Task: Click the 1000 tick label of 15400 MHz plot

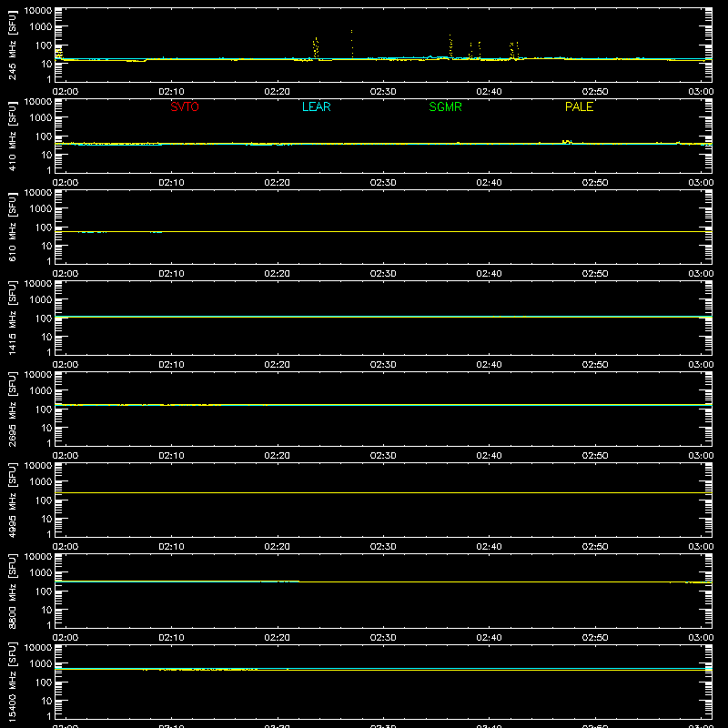Action: coord(41,664)
